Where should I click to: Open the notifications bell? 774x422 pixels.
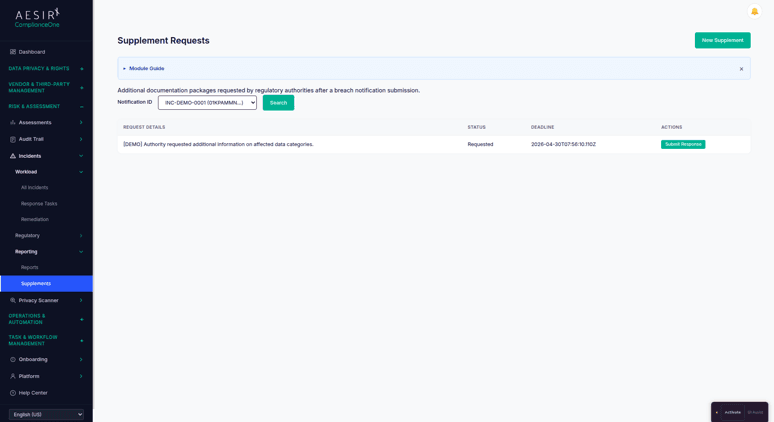point(754,11)
